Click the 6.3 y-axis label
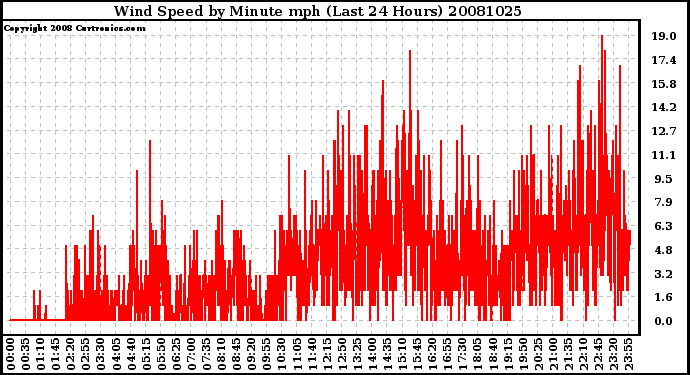Screen dimensions: 690x375 [x=664, y=226]
